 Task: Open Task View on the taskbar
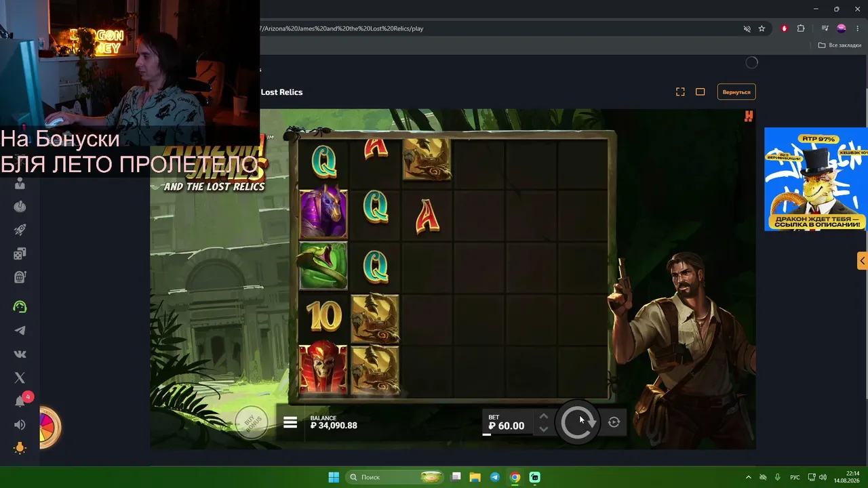pyautogui.click(x=456, y=477)
